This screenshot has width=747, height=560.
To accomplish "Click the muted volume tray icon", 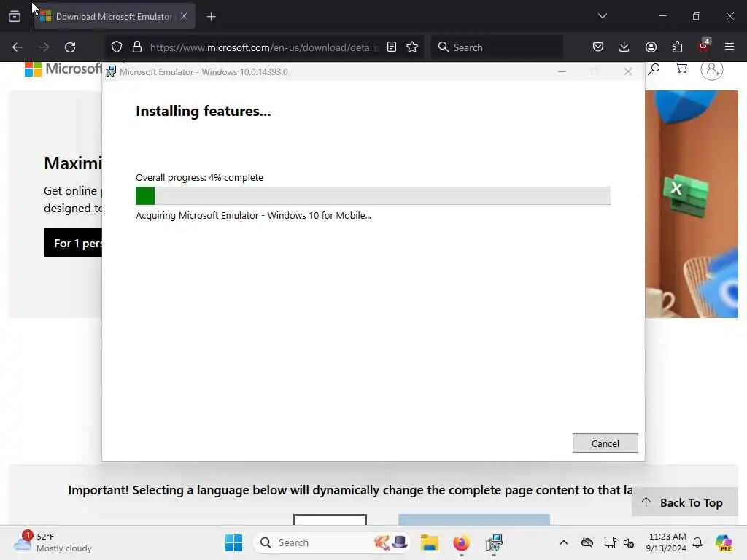I will 629,542.
